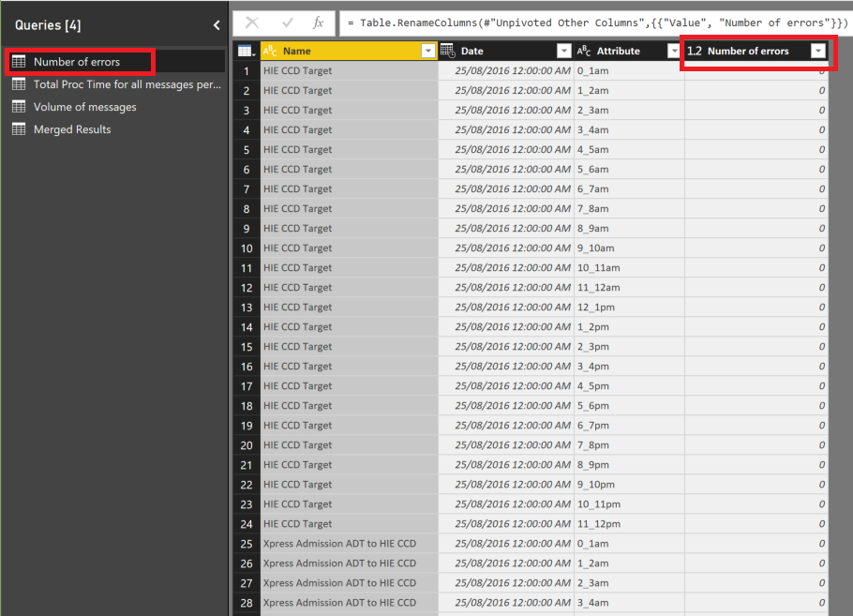Cancel the formula edit with X icon
The width and height of the screenshot is (853, 616).
pos(252,23)
